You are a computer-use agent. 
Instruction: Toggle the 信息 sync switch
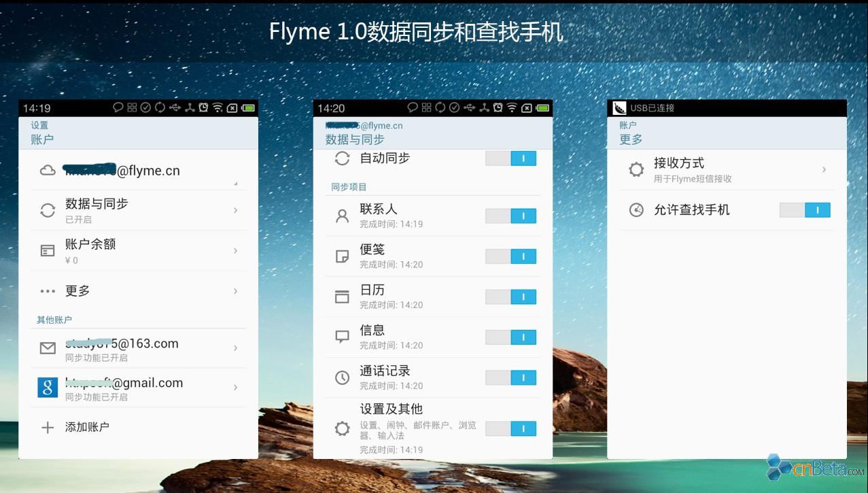(510, 337)
